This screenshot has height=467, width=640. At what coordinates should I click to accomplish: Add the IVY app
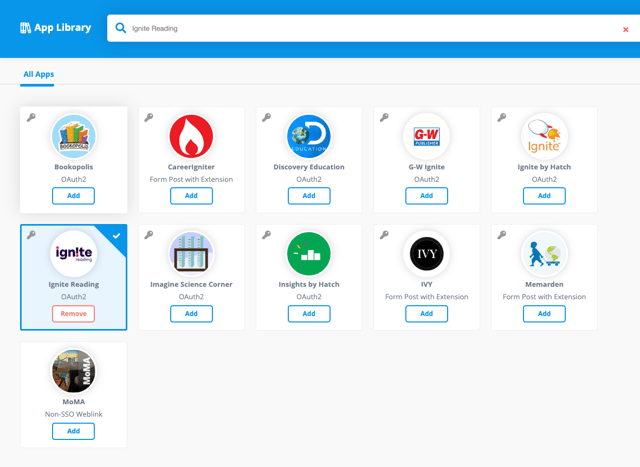point(427,314)
